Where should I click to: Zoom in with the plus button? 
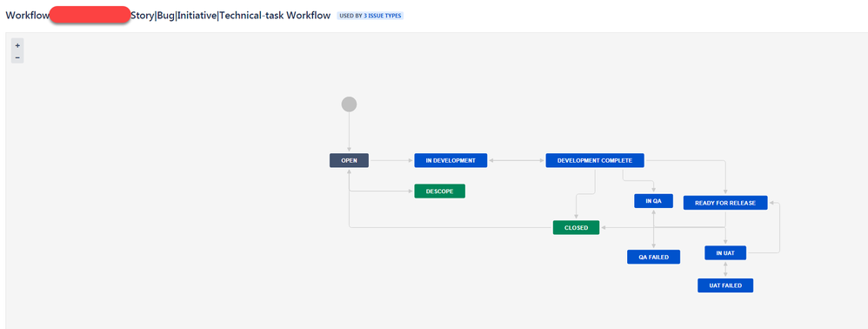[x=17, y=45]
